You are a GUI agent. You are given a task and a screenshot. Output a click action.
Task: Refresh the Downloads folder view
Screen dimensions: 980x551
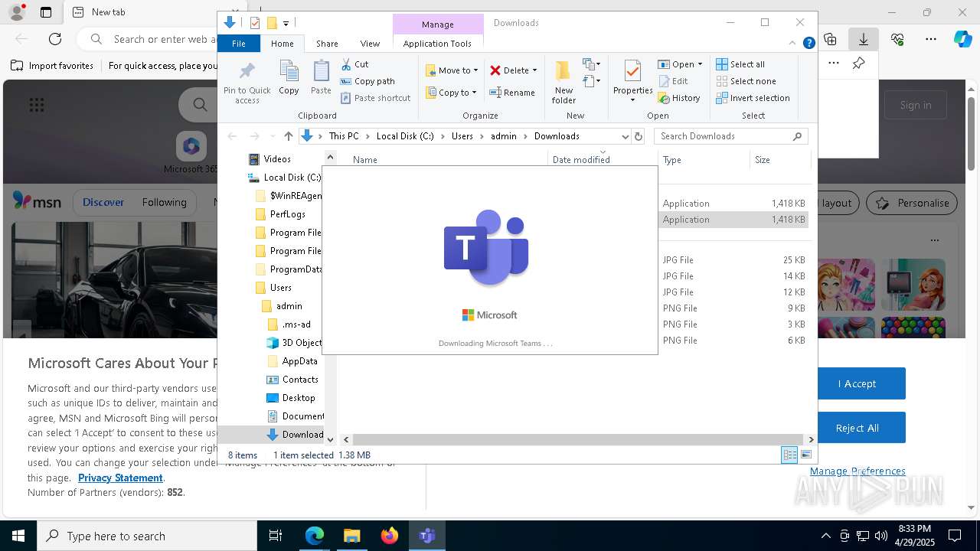[639, 136]
